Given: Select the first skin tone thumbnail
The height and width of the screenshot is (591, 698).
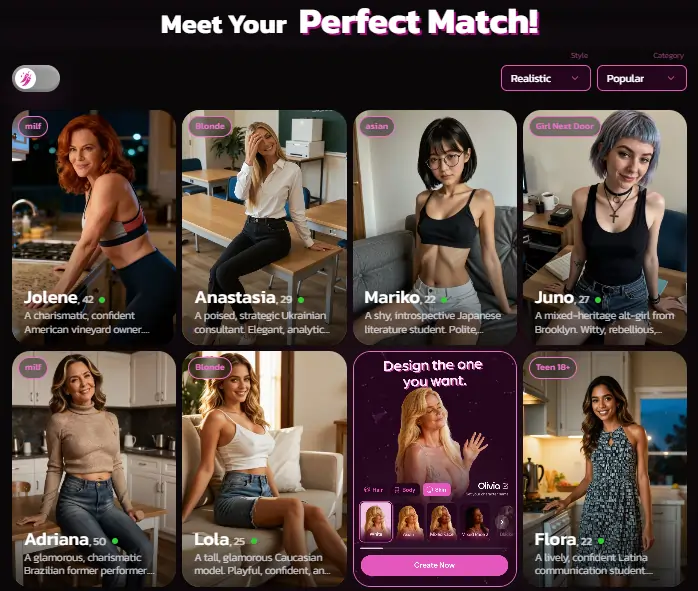Looking at the screenshot, I should pyautogui.click(x=376, y=521).
